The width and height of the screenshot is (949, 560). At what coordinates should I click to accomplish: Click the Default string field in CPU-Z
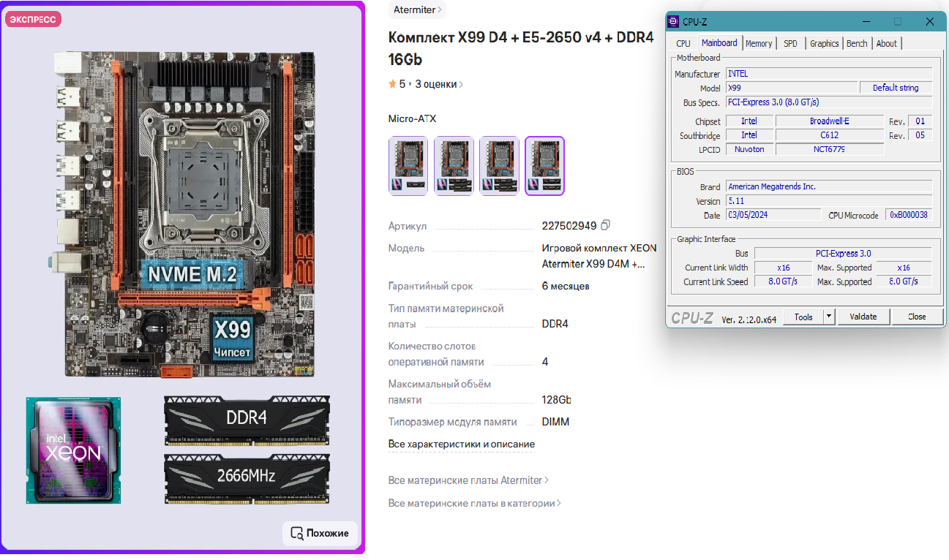coord(896,88)
